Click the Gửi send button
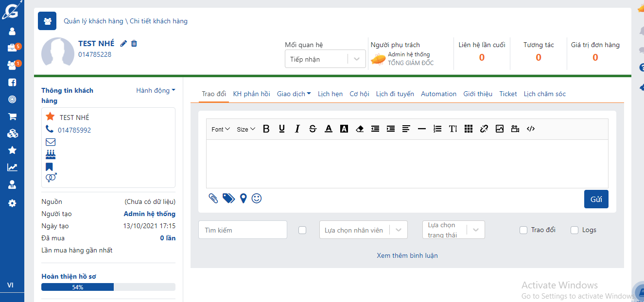Viewport: 644px width, 302px height. pyautogui.click(x=596, y=199)
